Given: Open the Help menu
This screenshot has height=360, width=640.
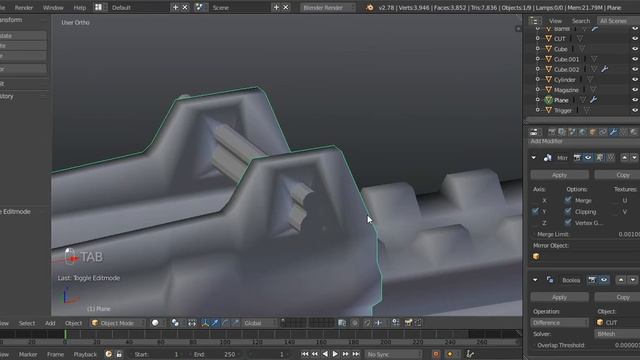Looking at the screenshot, I should (x=80, y=7).
